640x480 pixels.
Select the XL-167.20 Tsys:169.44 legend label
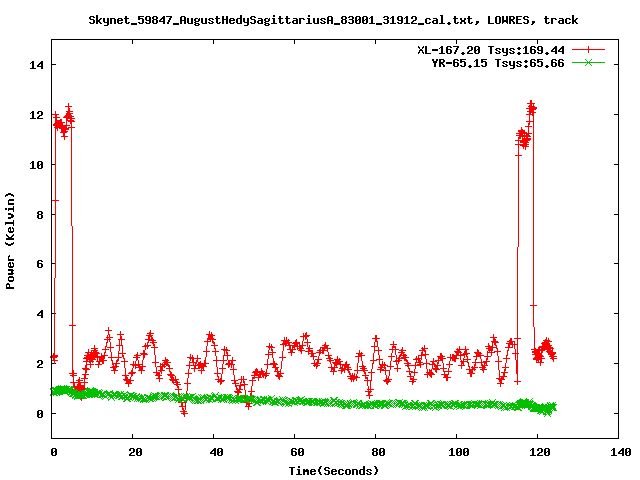point(491,50)
